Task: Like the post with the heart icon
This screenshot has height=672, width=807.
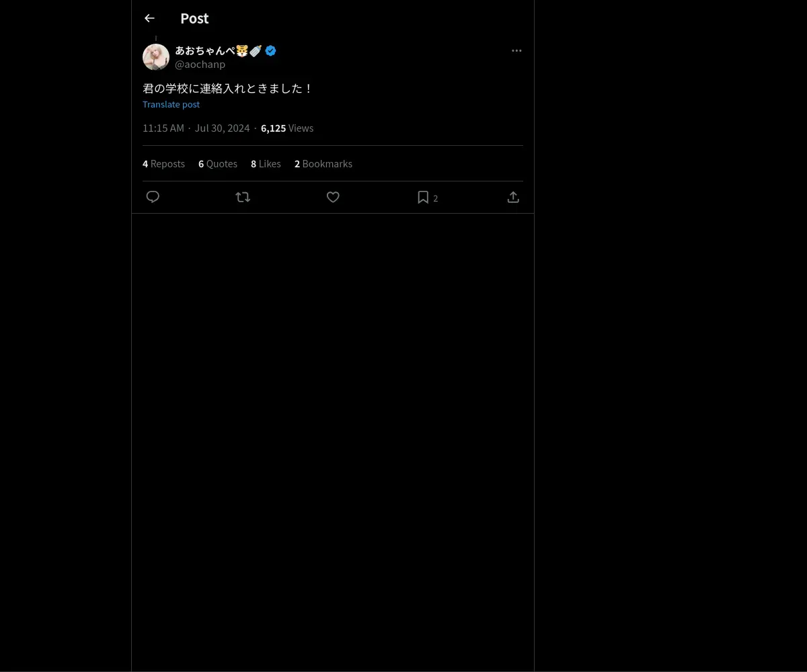Action: pos(333,197)
